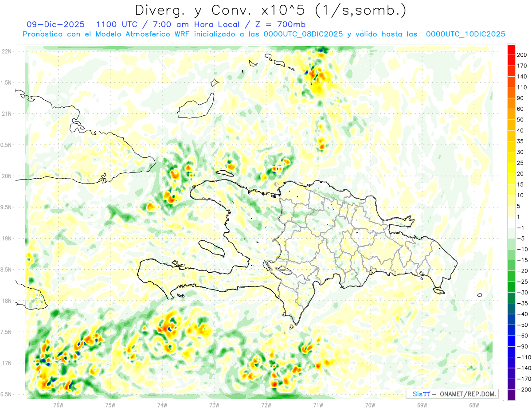Screen dimensions: 532x411
Task: Click the '0.5N' axis label
Action: pyautogui.click(x=7, y=145)
